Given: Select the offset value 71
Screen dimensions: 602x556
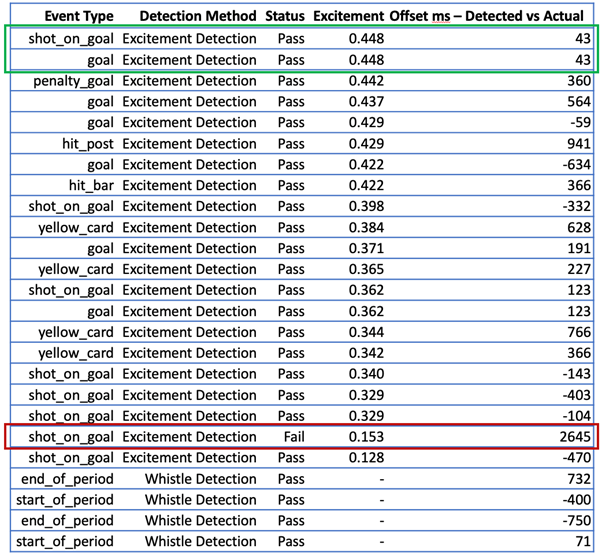Looking at the screenshot, I should pyautogui.click(x=583, y=541).
